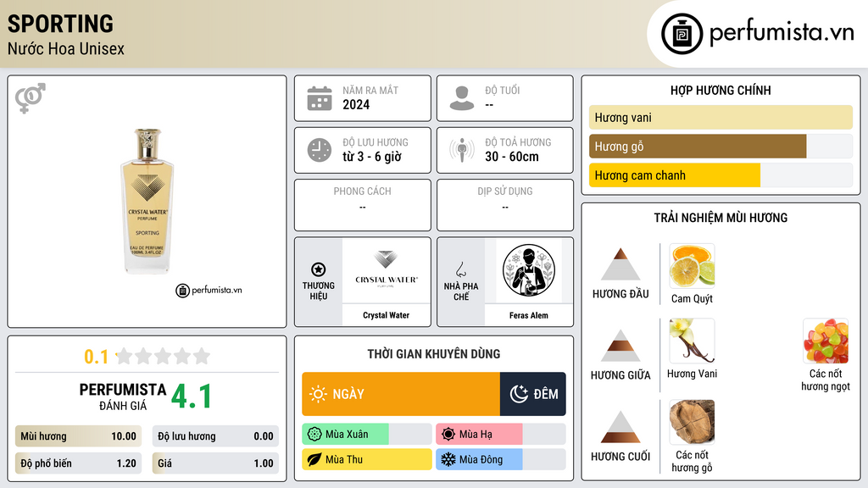Open the Các nốt hương ngọt candy image
Screen dimensions: 868x488
[826, 341]
